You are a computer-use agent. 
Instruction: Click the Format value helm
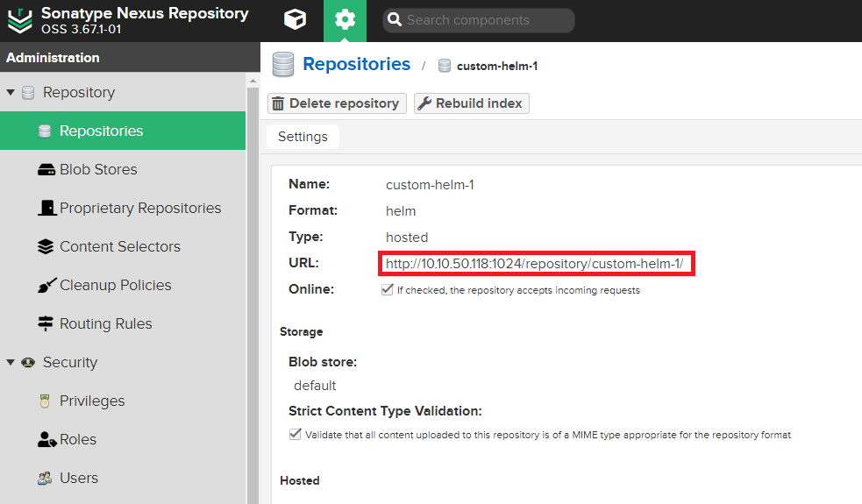point(401,211)
